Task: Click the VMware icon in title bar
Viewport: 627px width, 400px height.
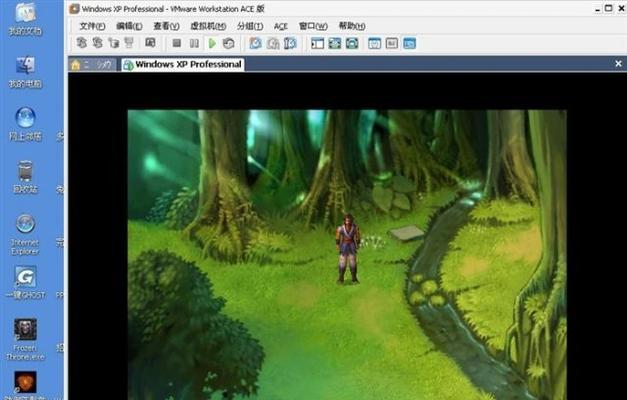Action: [74, 9]
